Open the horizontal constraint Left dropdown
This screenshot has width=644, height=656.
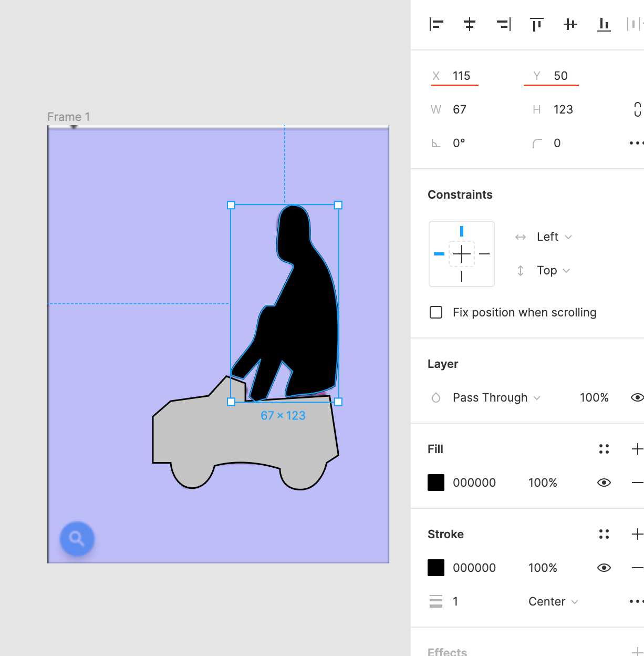pos(554,237)
